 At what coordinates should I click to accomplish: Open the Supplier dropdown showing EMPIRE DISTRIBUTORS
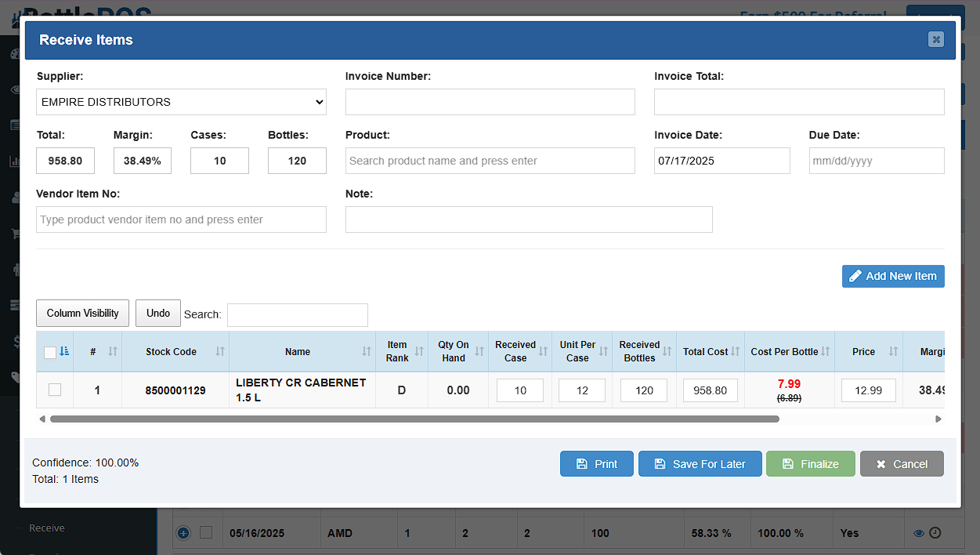[x=181, y=102]
